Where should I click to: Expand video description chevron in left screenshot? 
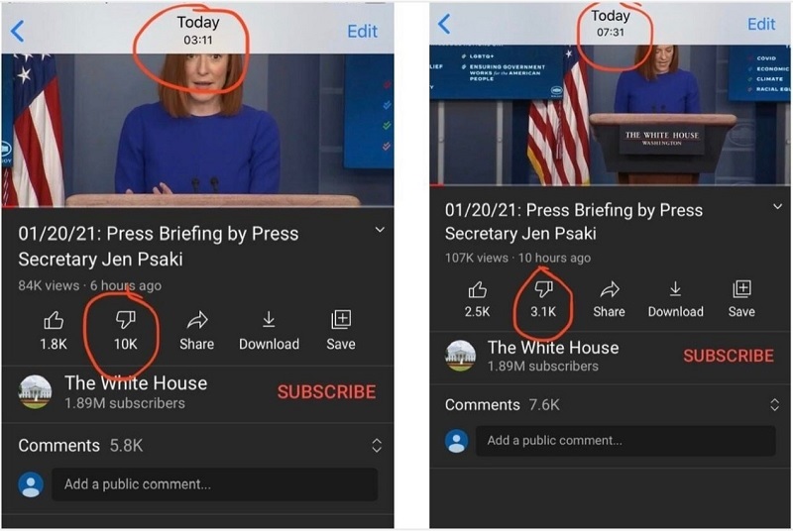click(380, 230)
